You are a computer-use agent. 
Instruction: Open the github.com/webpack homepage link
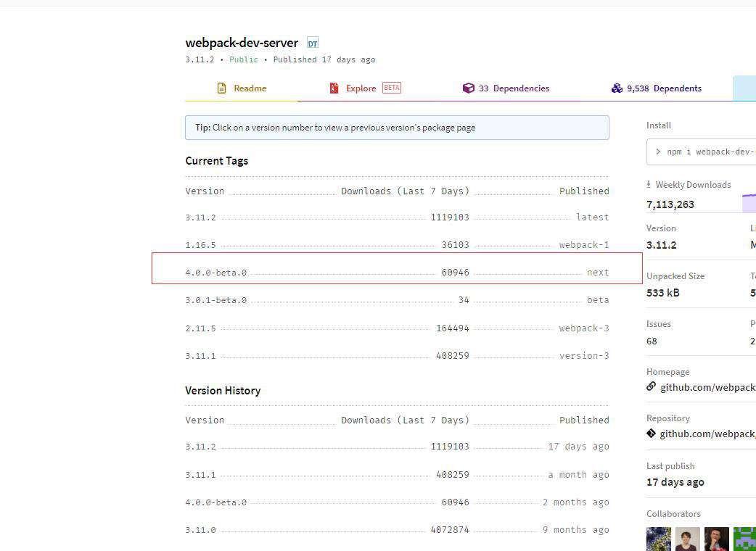tap(708, 387)
